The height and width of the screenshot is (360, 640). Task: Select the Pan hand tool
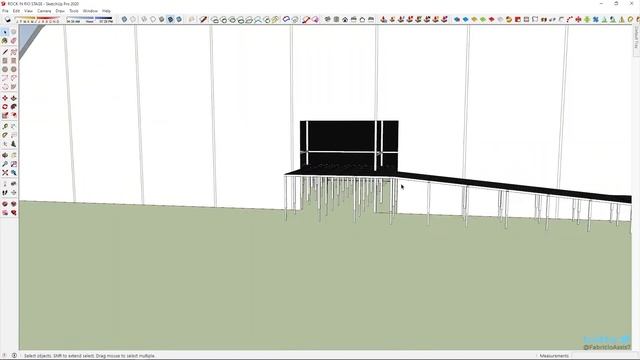coord(13,155)
